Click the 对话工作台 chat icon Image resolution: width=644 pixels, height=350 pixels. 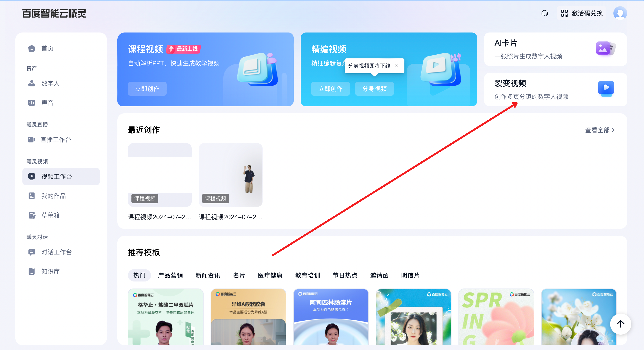click(x=32, y=252)
